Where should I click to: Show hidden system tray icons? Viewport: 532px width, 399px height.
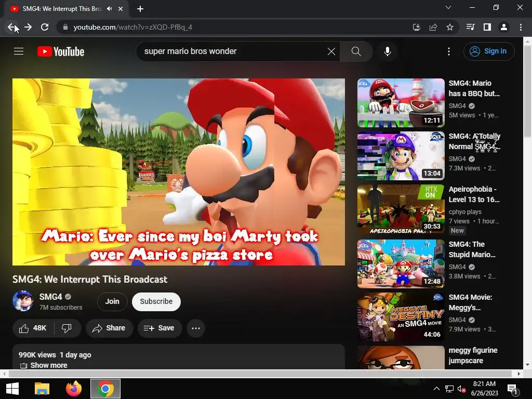tap(436, 389)
